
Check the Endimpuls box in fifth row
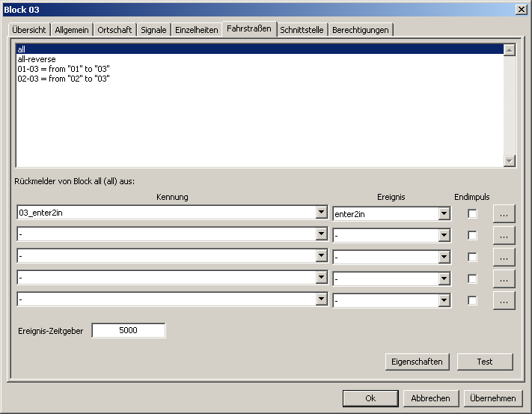[x=472, y=300]
